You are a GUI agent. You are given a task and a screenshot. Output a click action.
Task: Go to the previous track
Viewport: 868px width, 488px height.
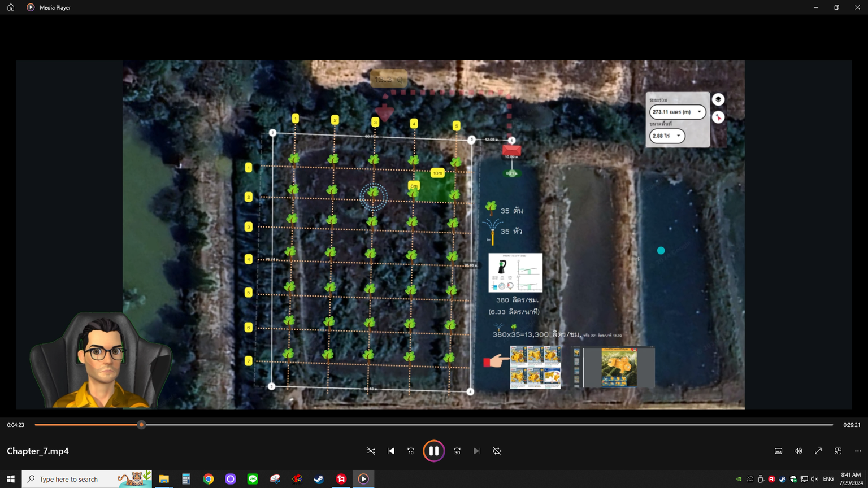(x=391, y=451)
